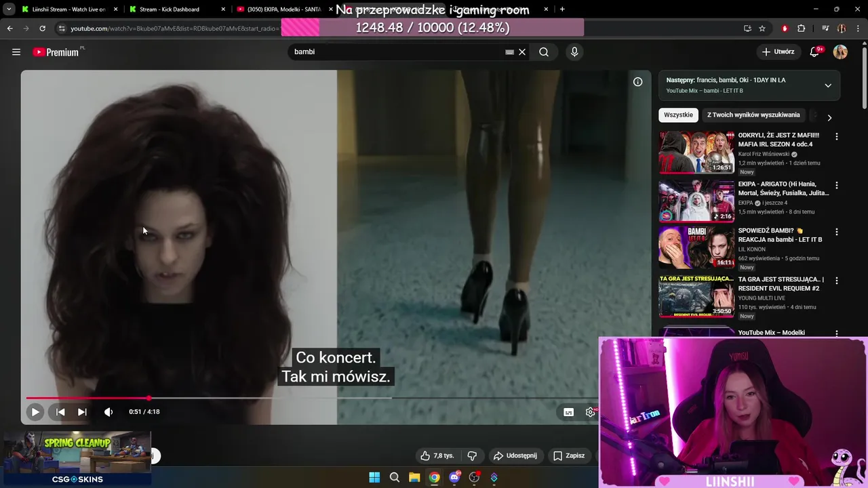The height and width of the screenshot is (488, 868).
Task: Open a new browser tab
Action: click(x=562, y=9)
